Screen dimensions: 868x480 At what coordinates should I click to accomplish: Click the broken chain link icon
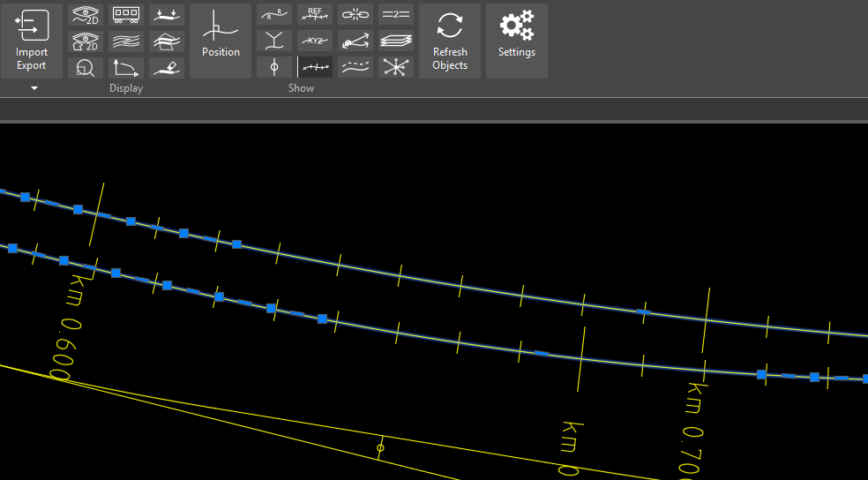355,15
